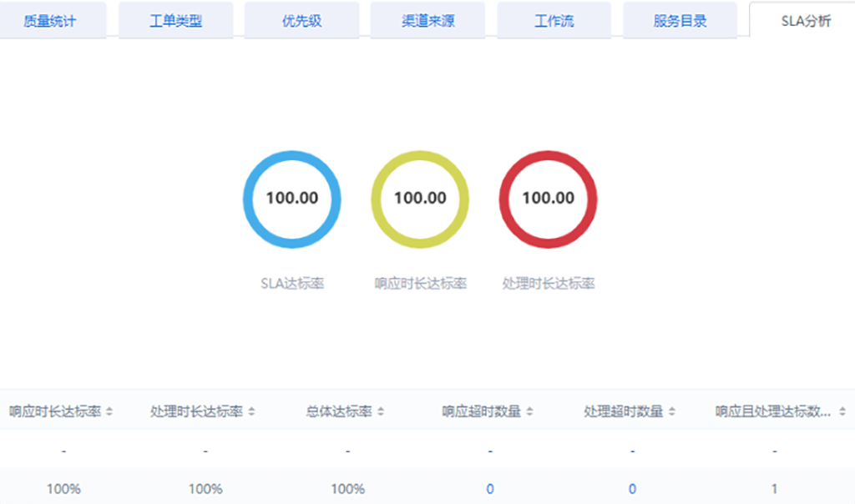Screen dimensions: 855x504
Task: Click the dash link under 处理超时数量
Action: click(632, 451)
